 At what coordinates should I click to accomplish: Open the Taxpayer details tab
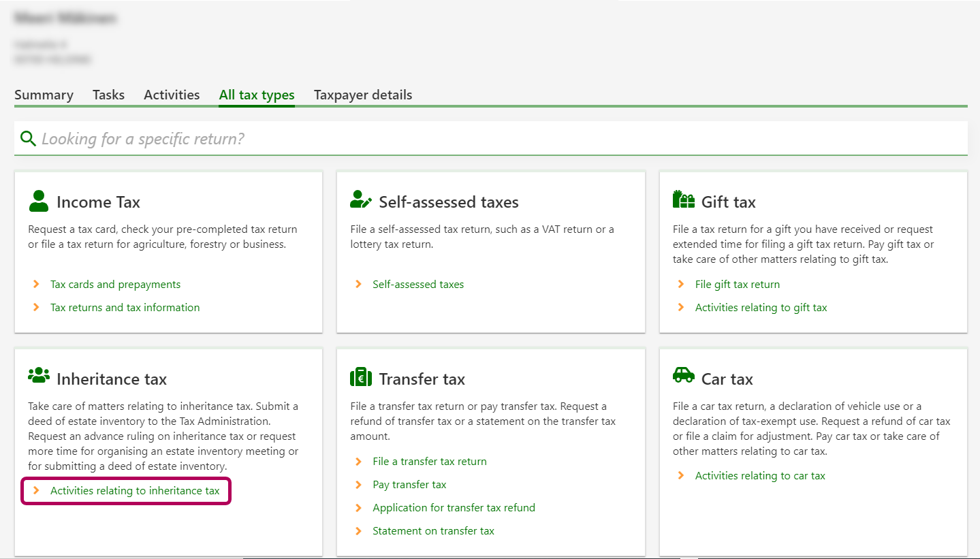[x=363, y=95]
